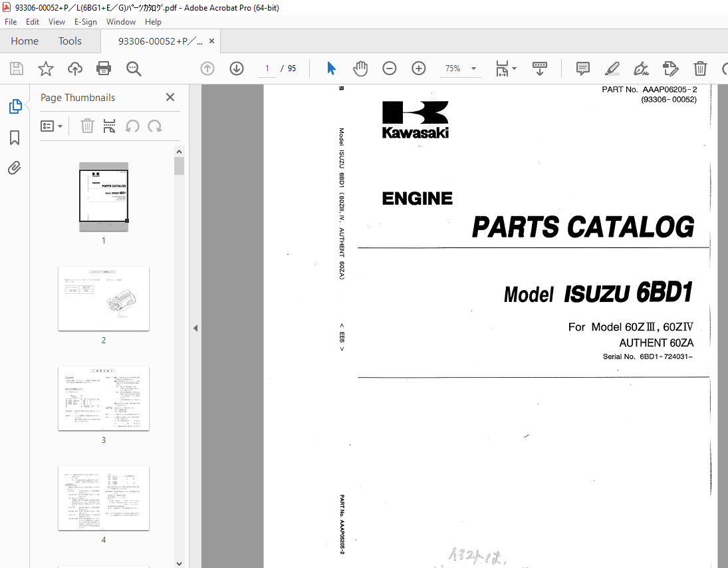728x568 pixels.
Task: Rotate page clockwise icon
Action: point(155,126)
